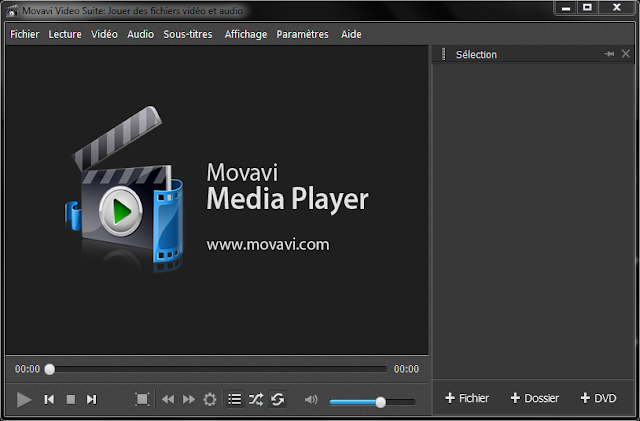The height and width of the screenshot is (421, 640).
Task: Open the Audio menu
Action: click(140, 34)
